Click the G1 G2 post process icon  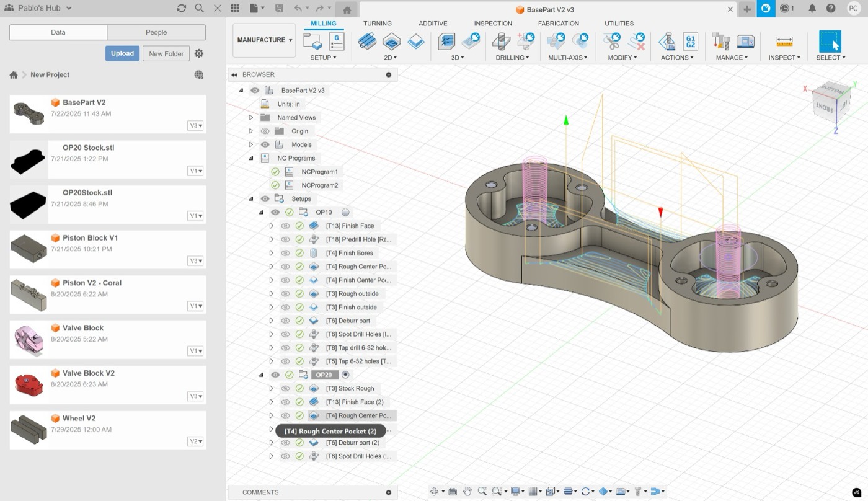click(x=690, y=42)
